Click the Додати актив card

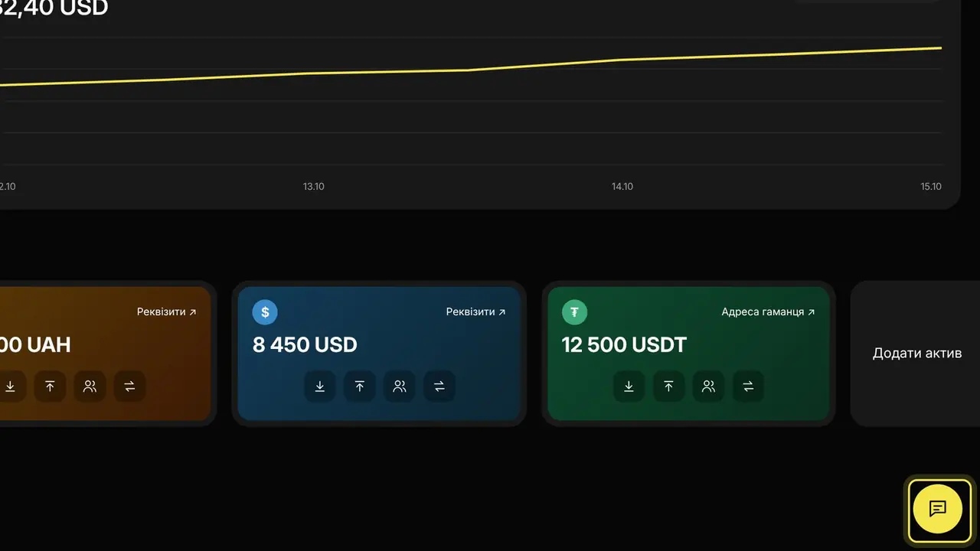point(917,354)
